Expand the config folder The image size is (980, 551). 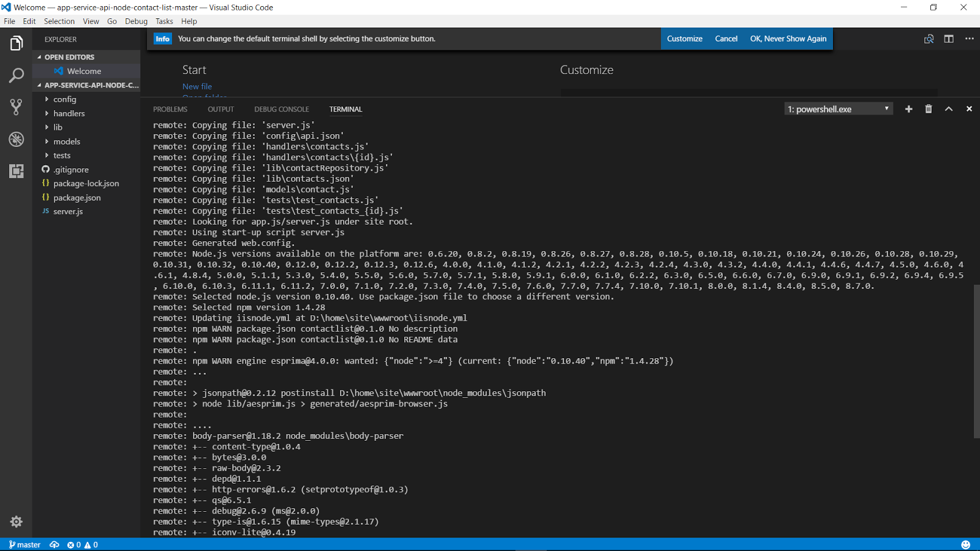[x=86, y=99]
